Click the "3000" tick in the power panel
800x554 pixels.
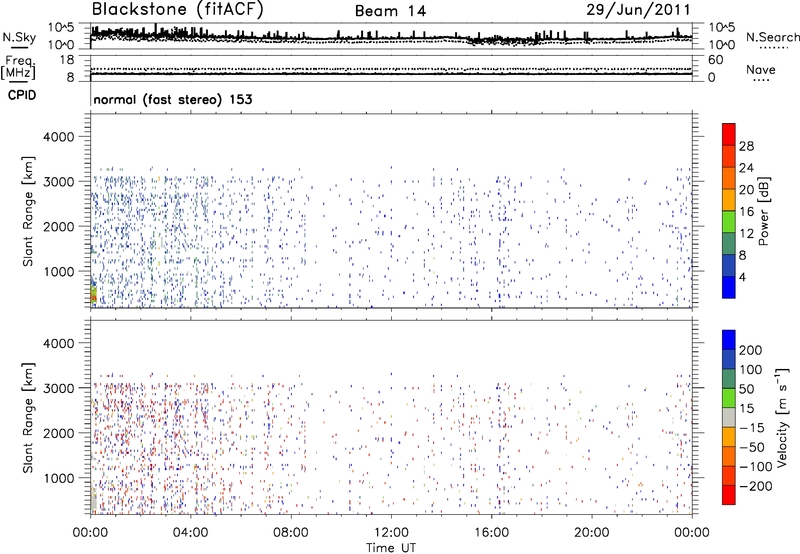tap(58, 182)
